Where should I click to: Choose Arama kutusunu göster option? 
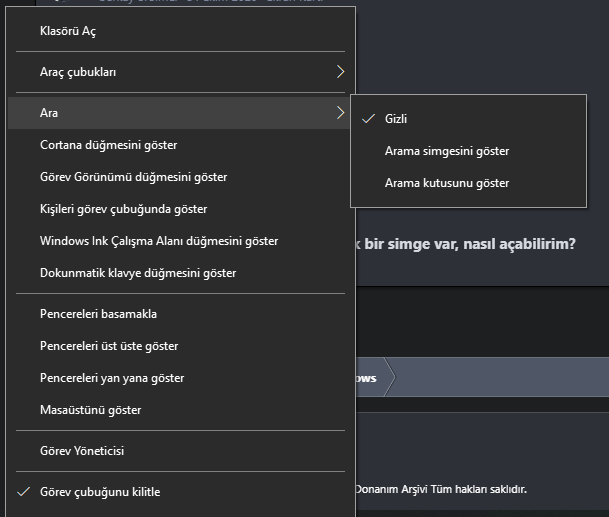click(x=447, y=183)
